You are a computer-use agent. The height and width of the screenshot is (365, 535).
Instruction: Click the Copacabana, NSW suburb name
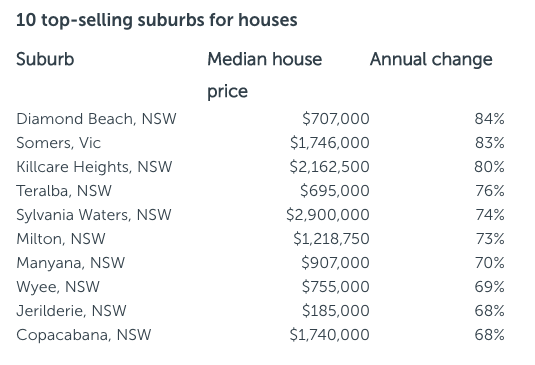pyautogui.click(x=84, y=335)
